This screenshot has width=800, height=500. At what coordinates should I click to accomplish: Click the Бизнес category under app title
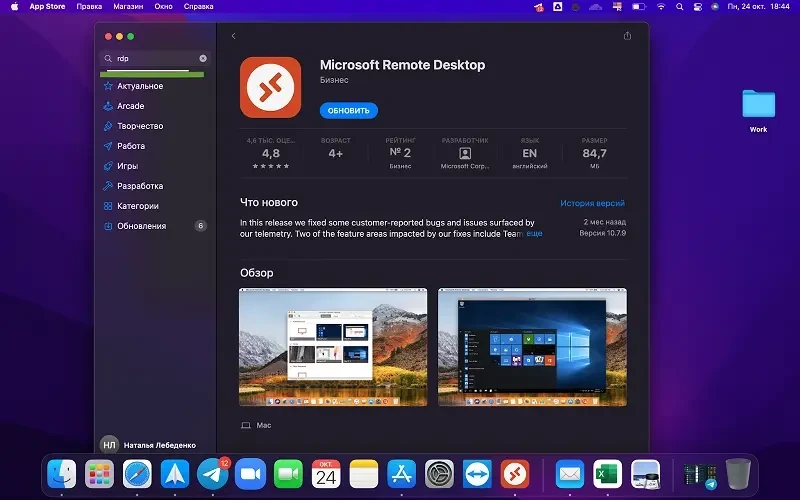point(334,80)
